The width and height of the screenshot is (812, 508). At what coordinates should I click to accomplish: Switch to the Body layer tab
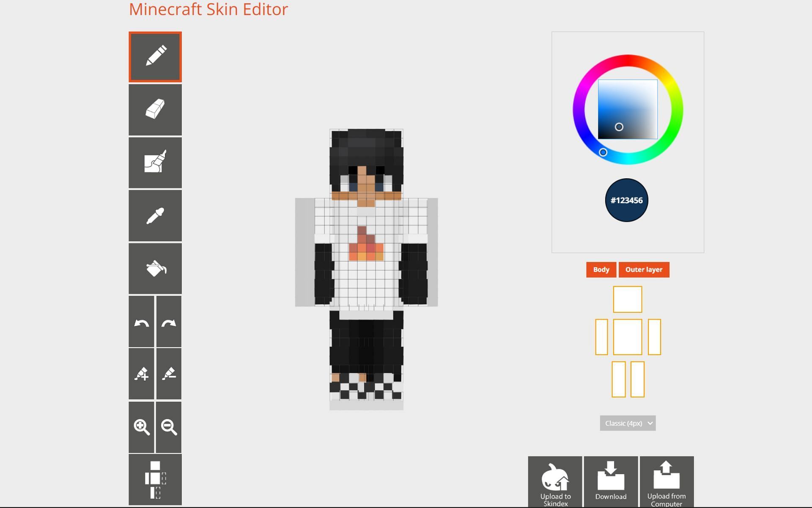601,269
